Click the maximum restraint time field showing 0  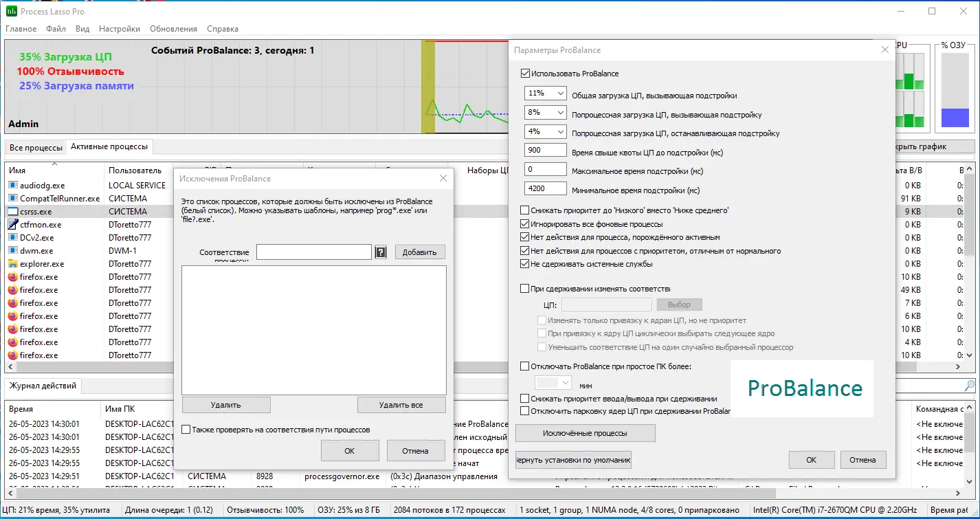pyautogui.click(x=545, y=170)
